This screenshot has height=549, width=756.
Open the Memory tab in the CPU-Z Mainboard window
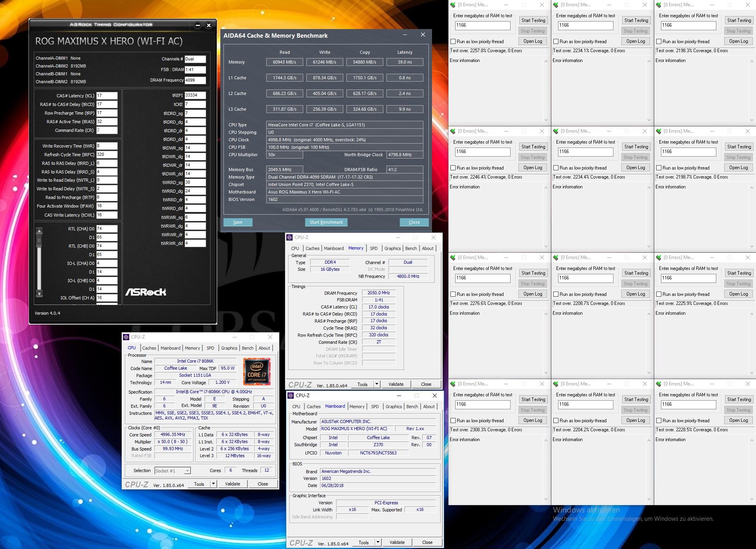357,407
